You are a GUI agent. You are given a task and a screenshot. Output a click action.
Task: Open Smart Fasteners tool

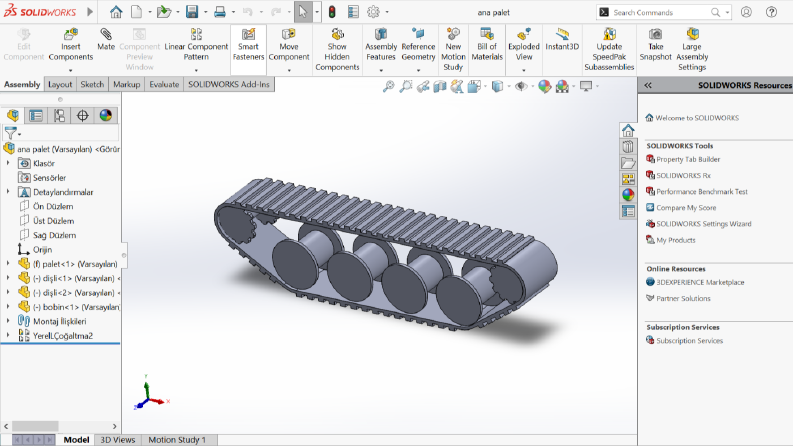click(x=248, y=44)
